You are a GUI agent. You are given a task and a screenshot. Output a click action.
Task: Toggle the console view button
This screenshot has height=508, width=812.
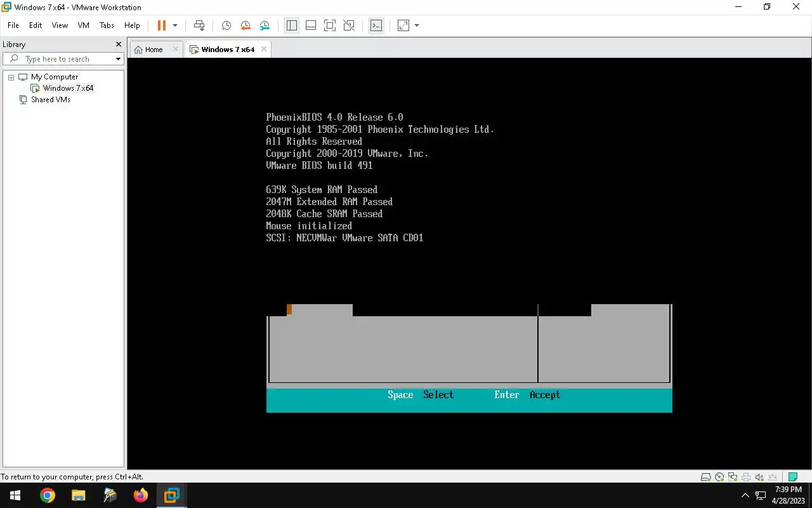click(x=376, y=25)
